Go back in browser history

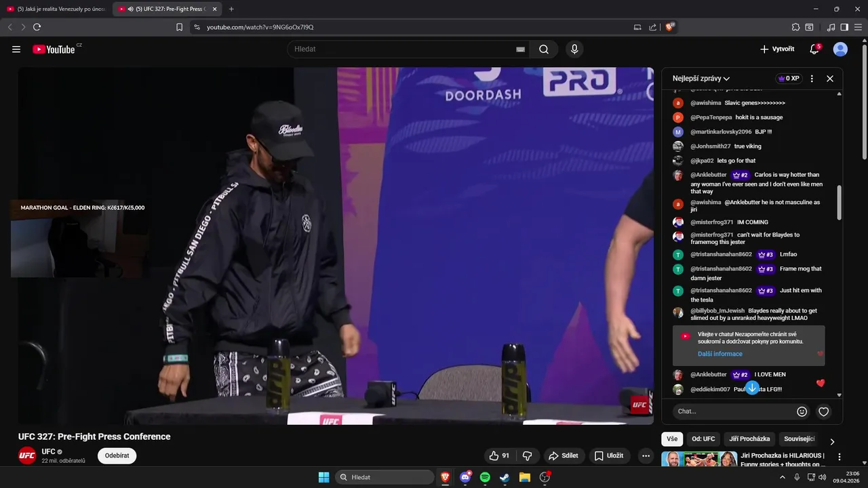(9, 27)
